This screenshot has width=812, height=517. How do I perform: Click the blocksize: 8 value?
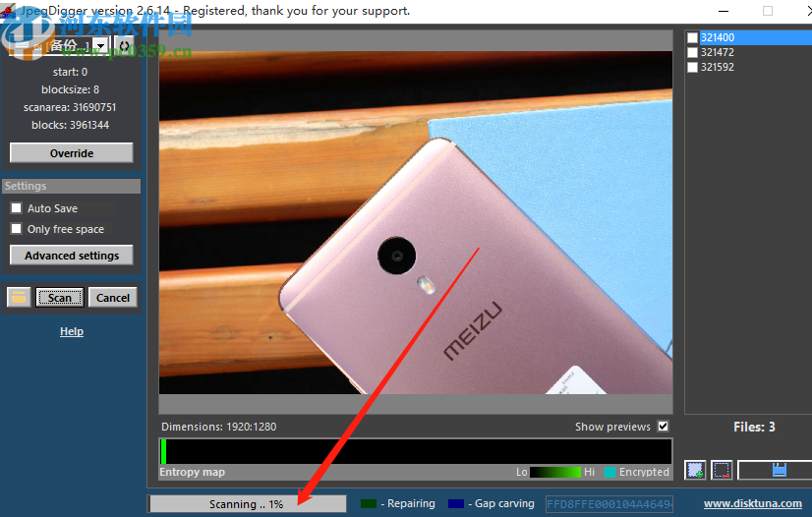pyautogui.click(x=70, y=89)
